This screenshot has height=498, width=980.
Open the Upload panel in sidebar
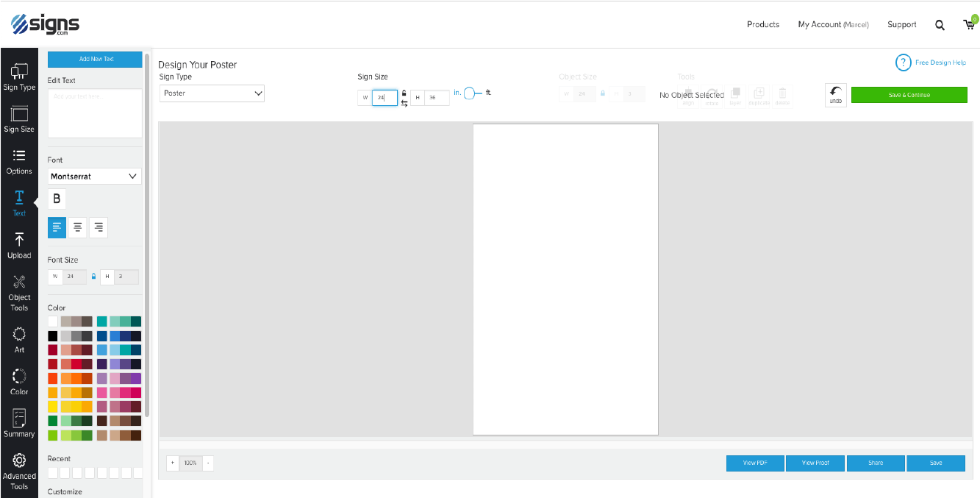(x=19, y=246)
